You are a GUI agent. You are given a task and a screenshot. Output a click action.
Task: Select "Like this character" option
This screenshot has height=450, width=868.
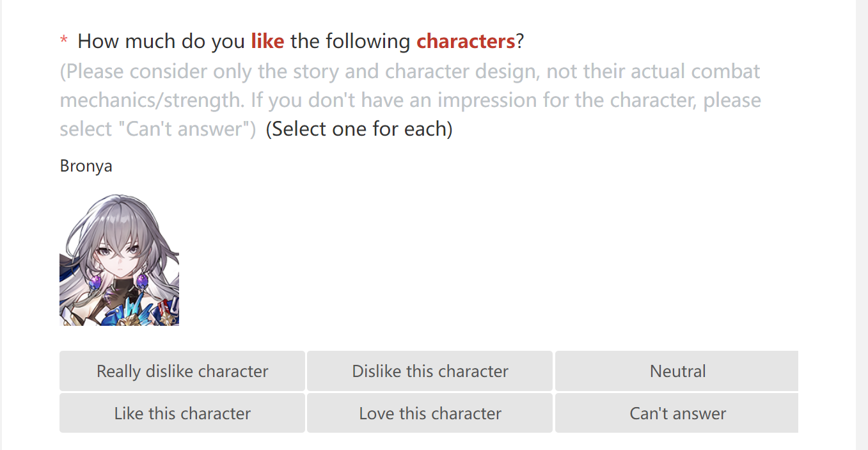point(182,413)
